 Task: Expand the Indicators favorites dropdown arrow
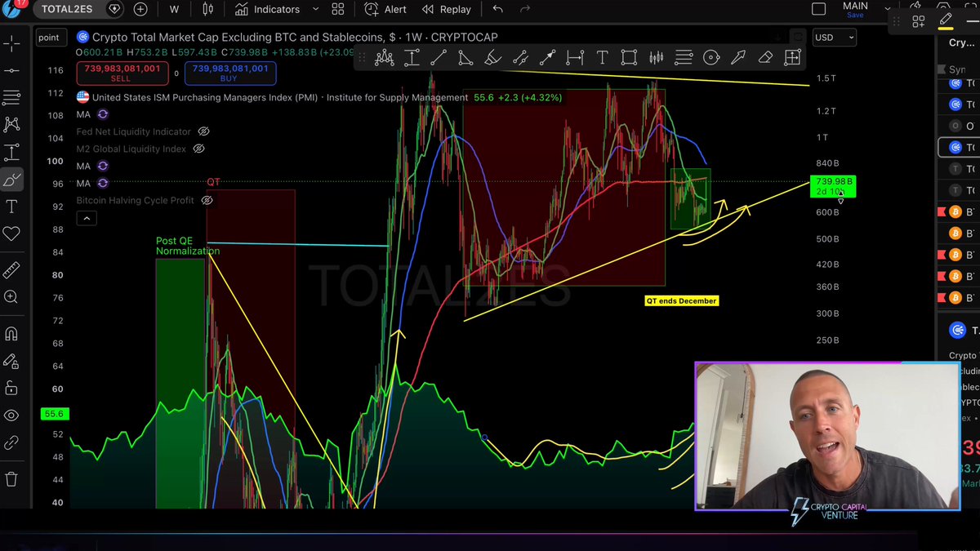pyautogui.click(x=314, y=9)
